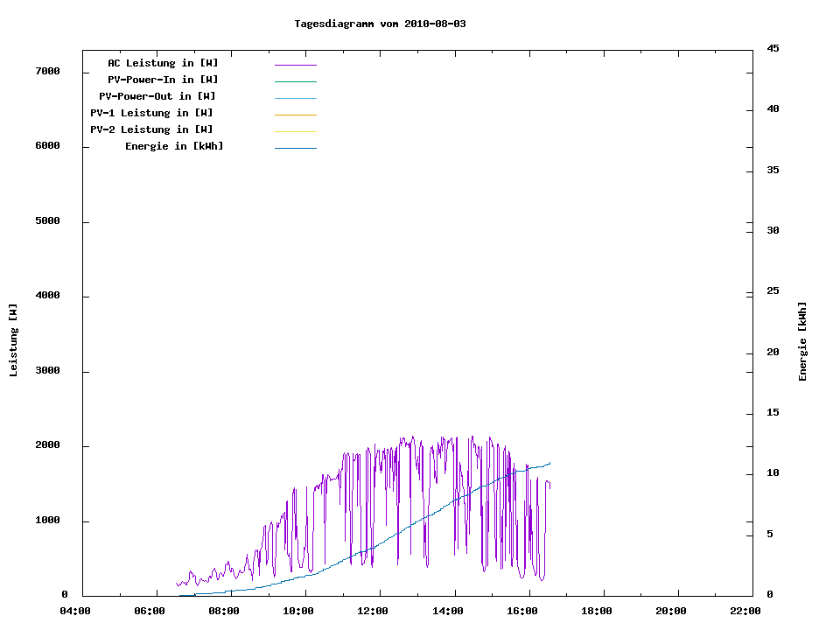Click the chart title Tagesdiagramm vom 2010-08-03
This screenshot has width=840, height=630.
point(380,24)
